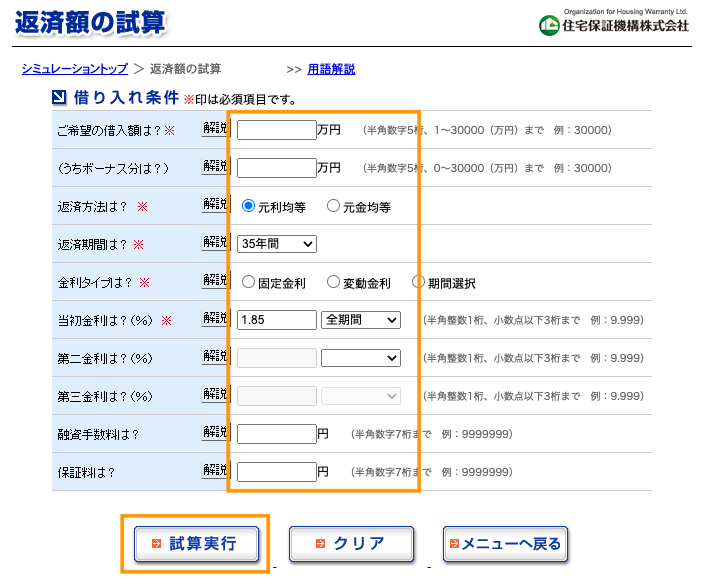Viewport: 701px width, 582px height.
Task: Click the ご希望の借入額 amount field
Action: [x=277, y=130]
